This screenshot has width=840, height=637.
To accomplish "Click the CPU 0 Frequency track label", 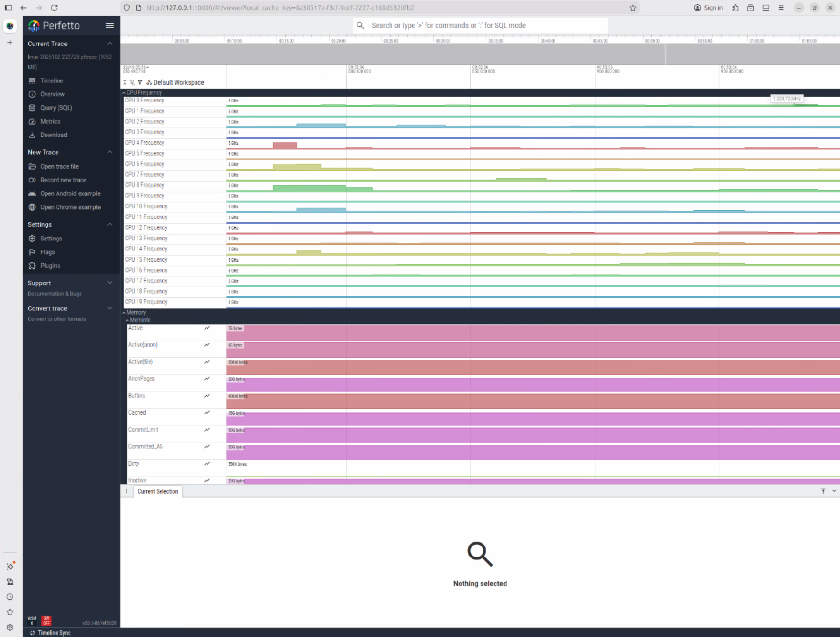I will click(145, 101).
